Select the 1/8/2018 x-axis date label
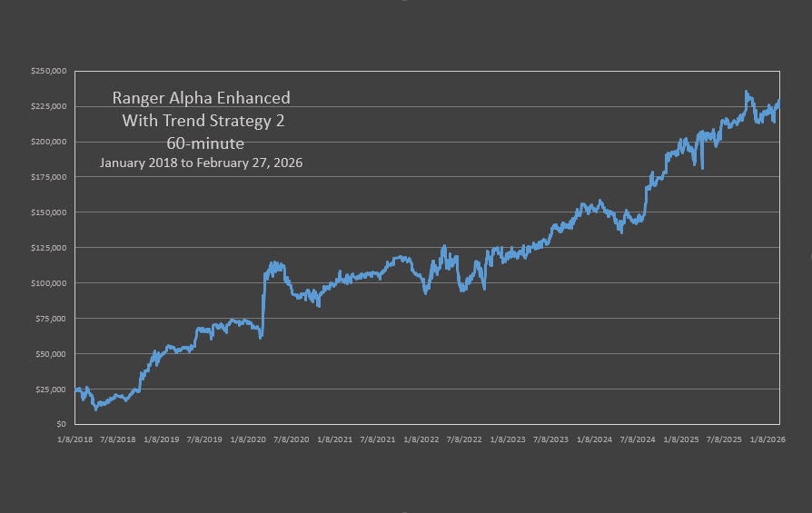Viewport: 812px width, 513px height. click(75, 439)
